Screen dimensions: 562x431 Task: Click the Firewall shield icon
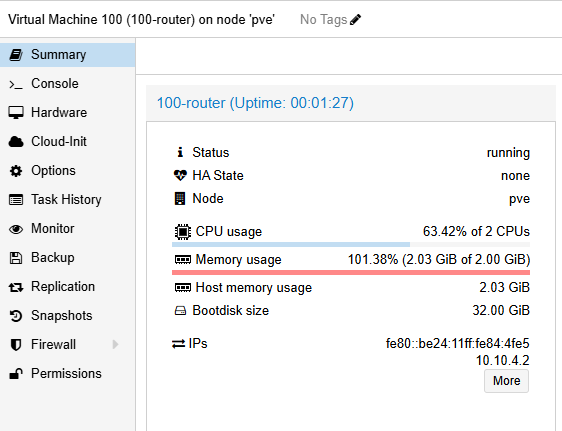click(x=16, y=345)
